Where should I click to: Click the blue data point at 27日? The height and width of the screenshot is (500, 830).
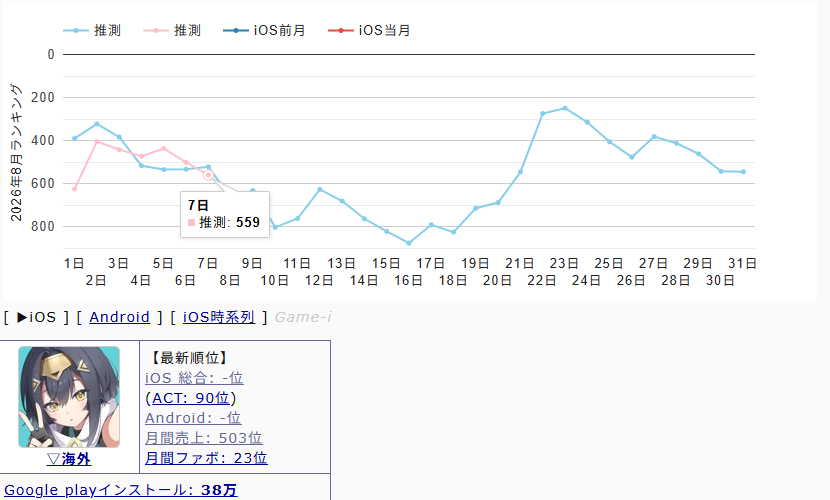[x=654, y=137]
